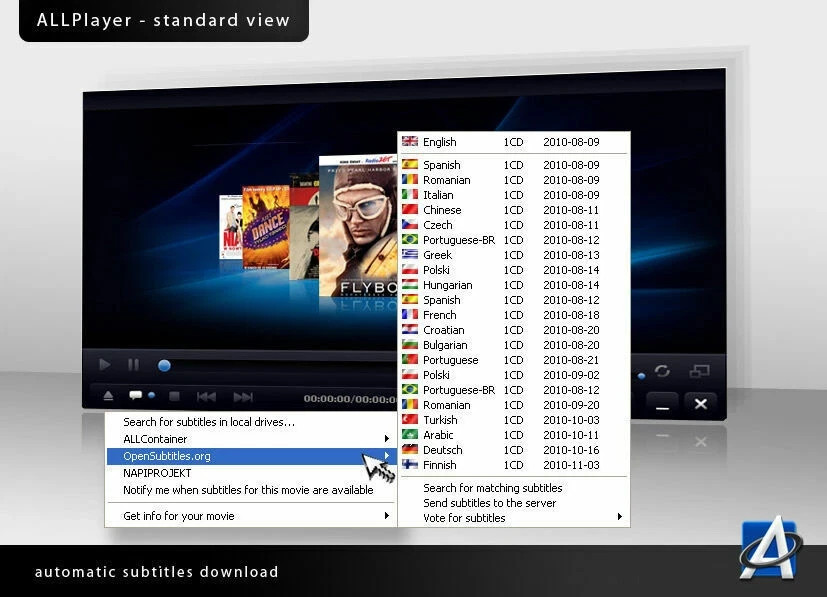Select the Finnish subtitle entry

[514, 465]
